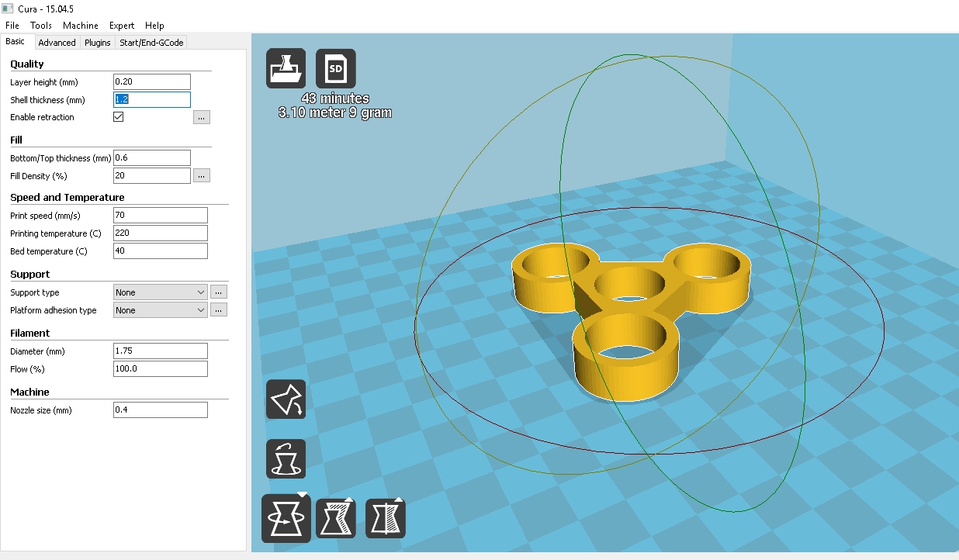
Task: Click the Support section heading
Action: (x=30, y=274)
